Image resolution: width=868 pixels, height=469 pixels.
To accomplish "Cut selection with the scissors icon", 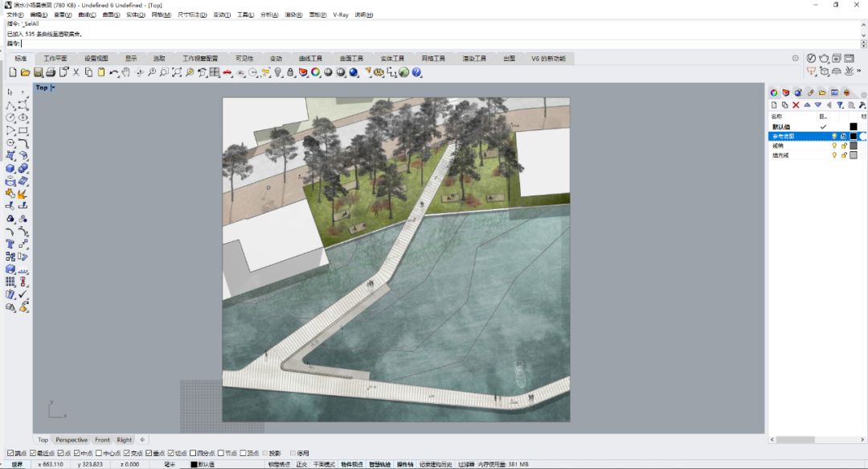I will click(76, 72).
